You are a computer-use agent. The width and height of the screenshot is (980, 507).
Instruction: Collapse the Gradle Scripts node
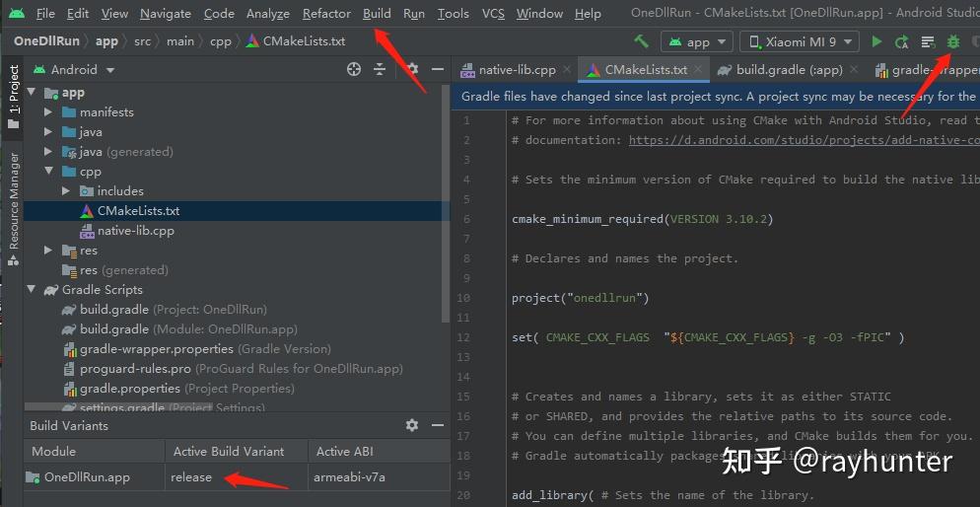[x=32, y=289]
